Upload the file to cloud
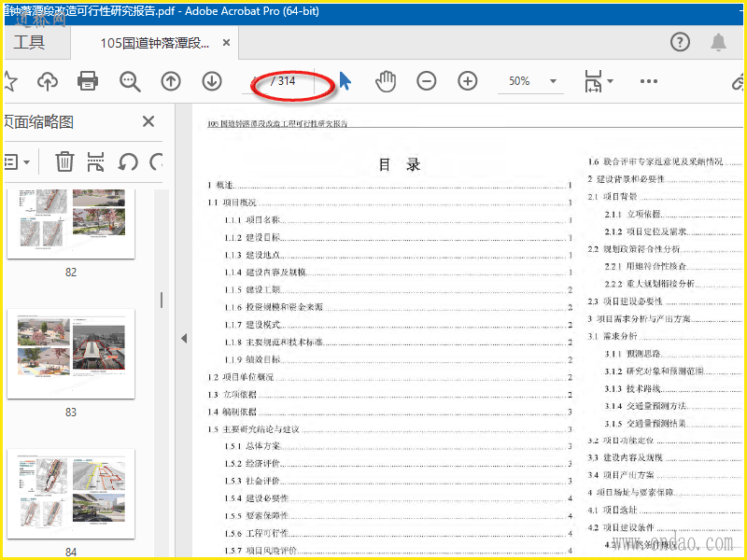The image size is (747, 560). pyautogui.click(x=48, y=81)
